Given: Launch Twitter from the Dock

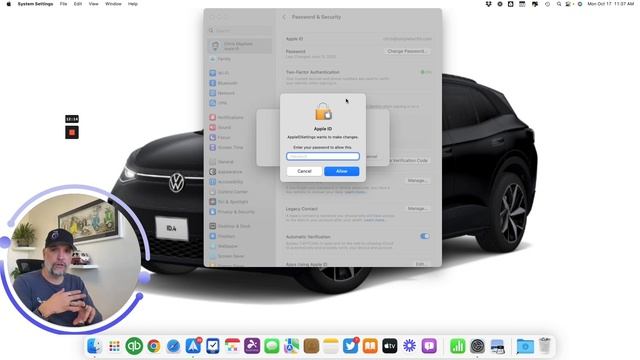Looking at the screenshot, I should coord(350,346).
